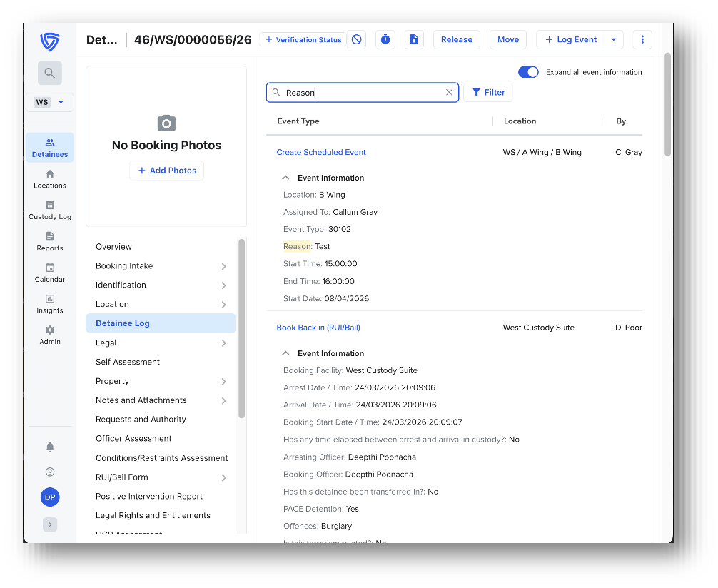Go to Detainees in sidebar
This screenshot has width=718, height=588.
point(49,148)
